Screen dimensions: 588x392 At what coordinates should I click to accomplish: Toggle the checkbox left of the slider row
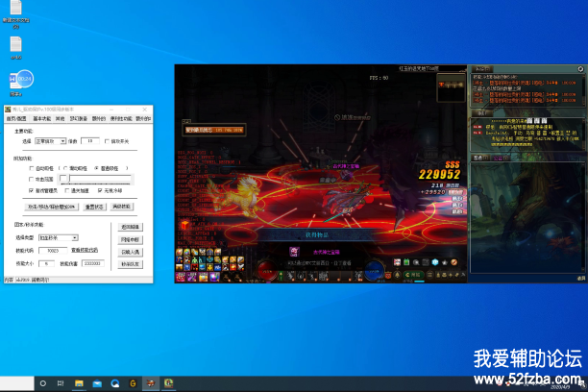click(x=32, y=180)
